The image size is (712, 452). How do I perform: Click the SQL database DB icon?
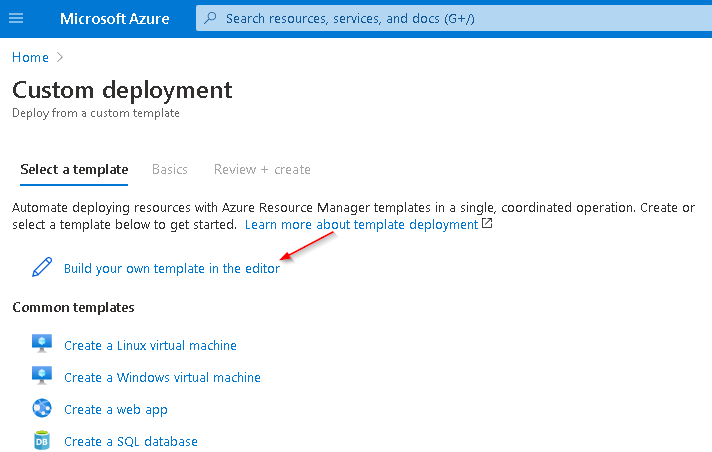(42, 440)
